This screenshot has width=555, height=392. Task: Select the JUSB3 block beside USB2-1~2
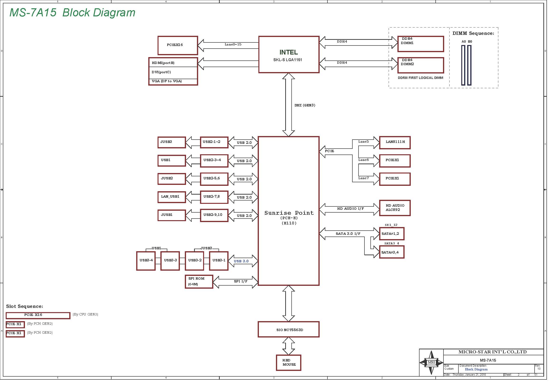click(172, 142)
